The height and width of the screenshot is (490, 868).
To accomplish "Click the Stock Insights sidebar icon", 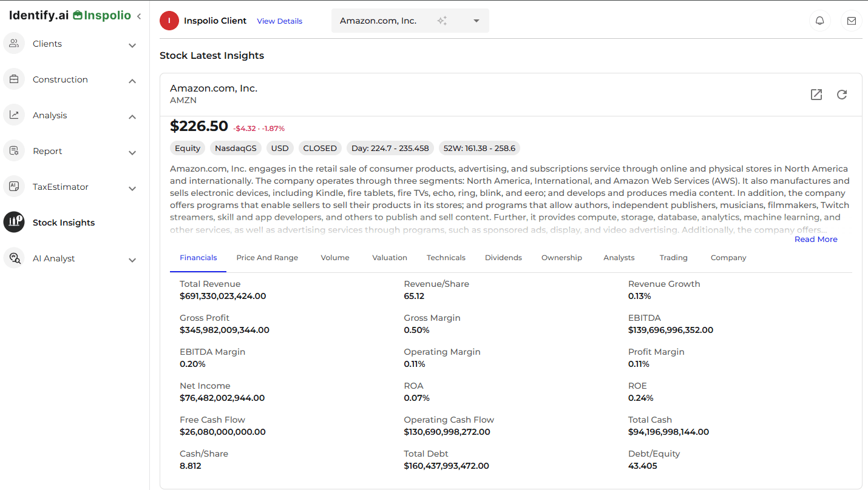I will pyautogui.click(x=14, y=223).
